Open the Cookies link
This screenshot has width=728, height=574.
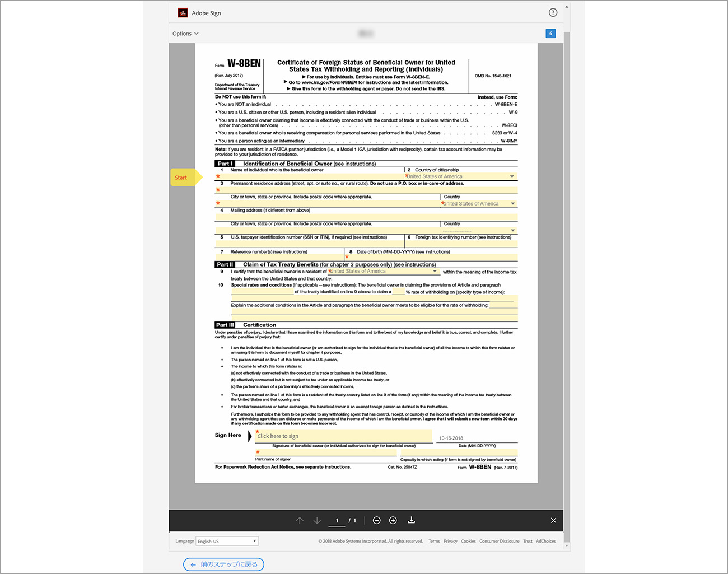(468, 541)
